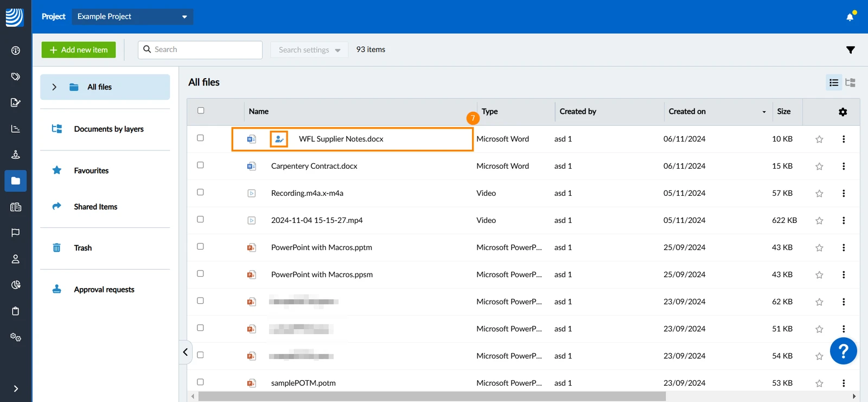Viewport: 868px width, 402px height.
Task: Open Carpentery Contract.docx file
Action: point(314,166)
